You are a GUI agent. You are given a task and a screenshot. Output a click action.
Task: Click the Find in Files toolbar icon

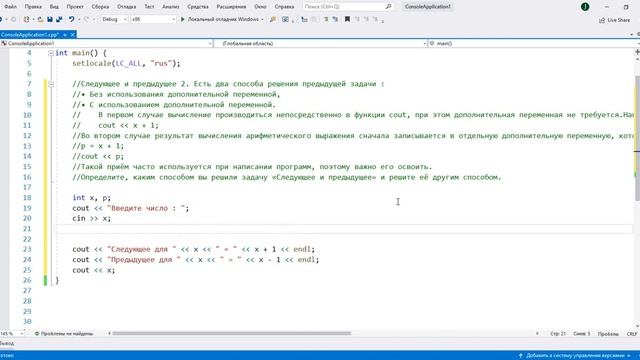pos(273,19)
